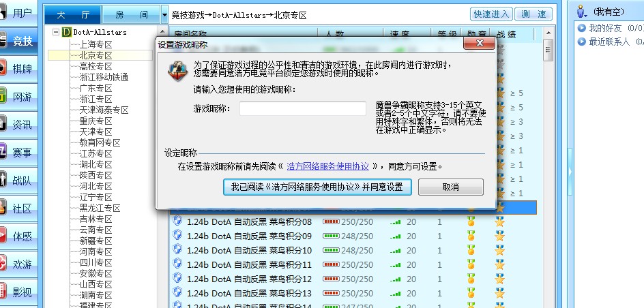The image size is (644, 308).
Task: Click 取消 in the nickname dialog
Action: tap(450, 187)
